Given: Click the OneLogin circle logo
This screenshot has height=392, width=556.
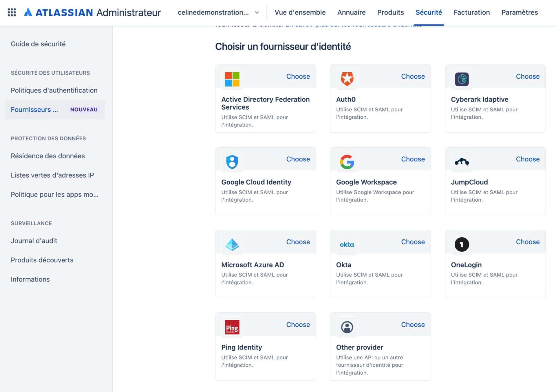Looking at the screenshot, I should pyautogui.click(x=462, y=244).
